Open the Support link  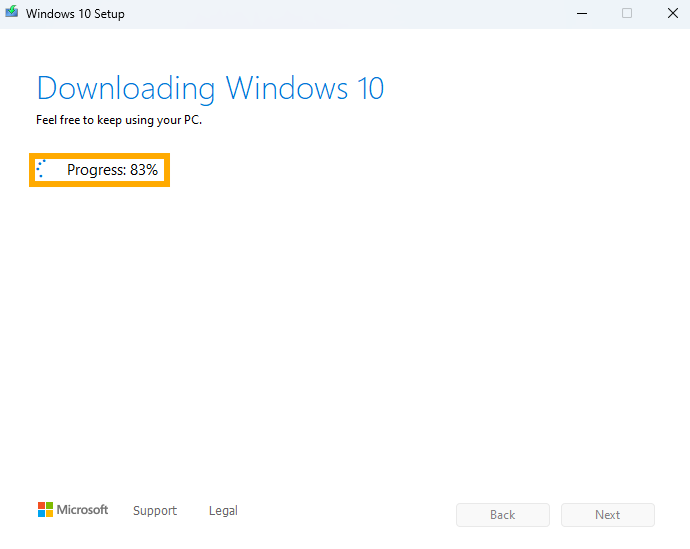coord(155,511)
